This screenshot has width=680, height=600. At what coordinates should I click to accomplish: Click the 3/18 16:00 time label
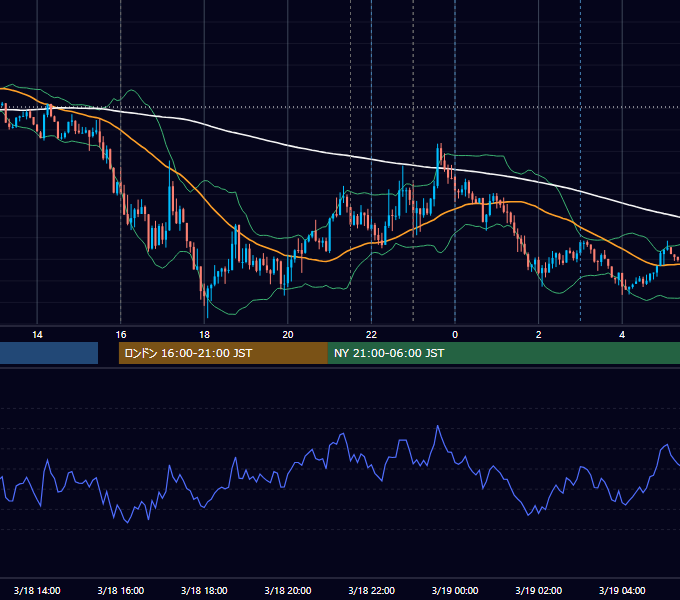[121, 590]
